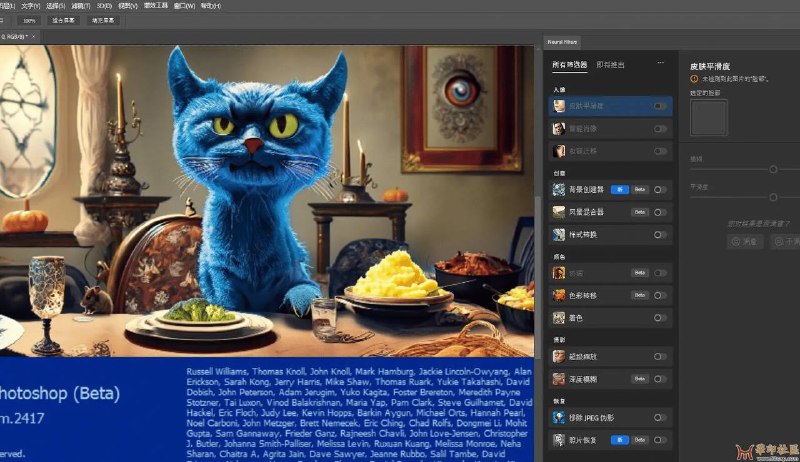Enable the 超级缩放 toggle
Image resolution: width=800 pixels, height=462 pixels.
pos(660,356)
